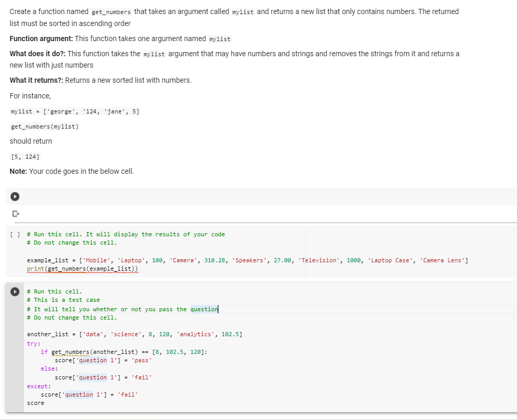Click the else: line in the test cell
Image resolution: width=517 pixels, height=420 pixels.
[48, 368]
